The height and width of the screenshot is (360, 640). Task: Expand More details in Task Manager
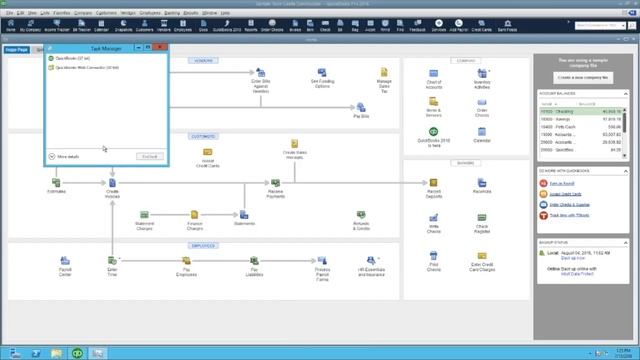click(x=64, y=157)
